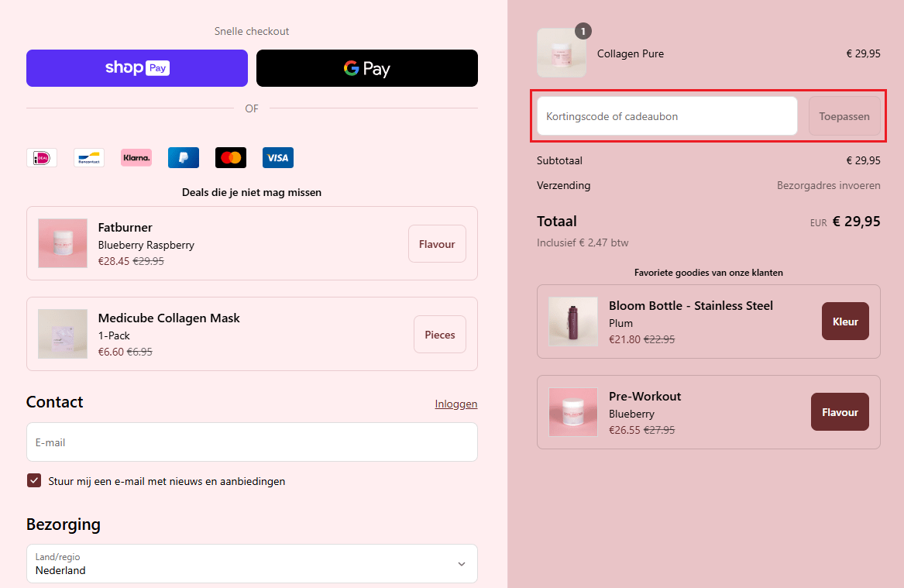
Task: Open the Land/regio country dropdown
Action: [252, 563]
